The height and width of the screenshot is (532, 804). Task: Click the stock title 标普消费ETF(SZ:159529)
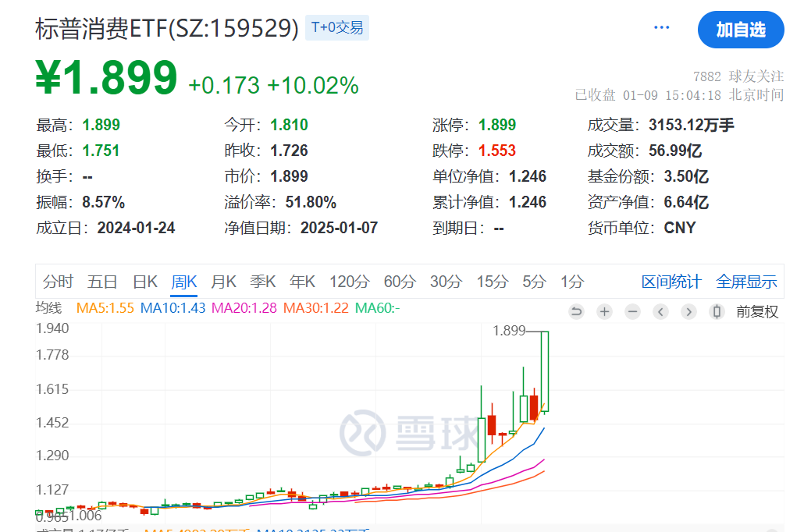coord(166,28)
